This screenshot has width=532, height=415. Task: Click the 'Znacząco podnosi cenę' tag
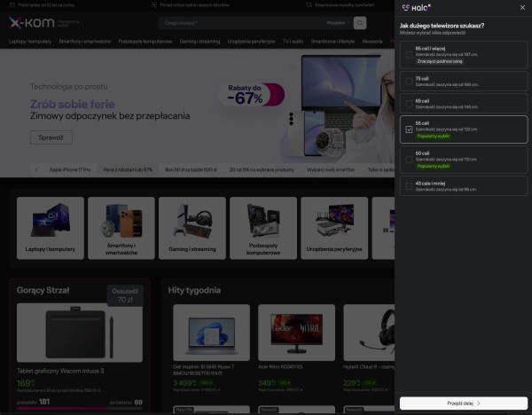point(440,61)
